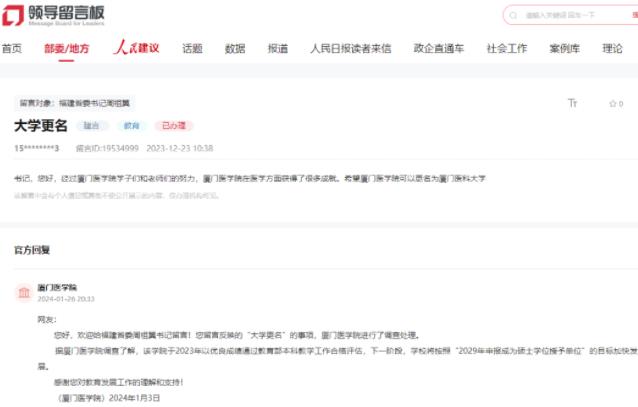Click the 已办理 status tag
638x407 pixels.
174,126
